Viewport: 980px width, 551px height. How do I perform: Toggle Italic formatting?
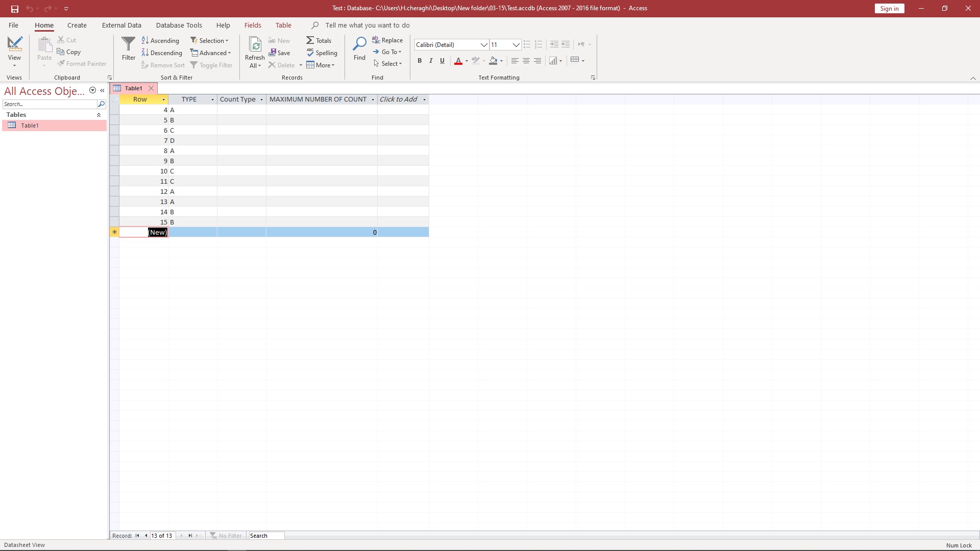coord(431,61)
